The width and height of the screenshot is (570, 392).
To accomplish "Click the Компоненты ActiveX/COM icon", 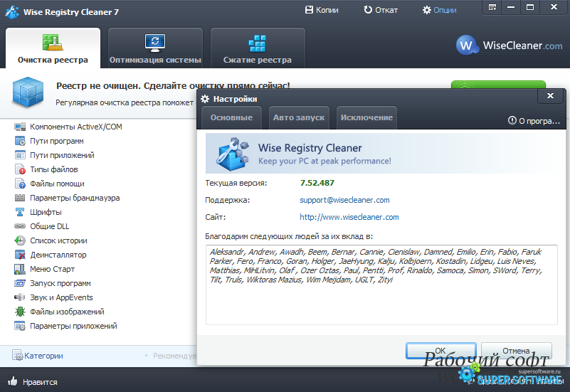I will pyautogui.click(x=20, y=127).
